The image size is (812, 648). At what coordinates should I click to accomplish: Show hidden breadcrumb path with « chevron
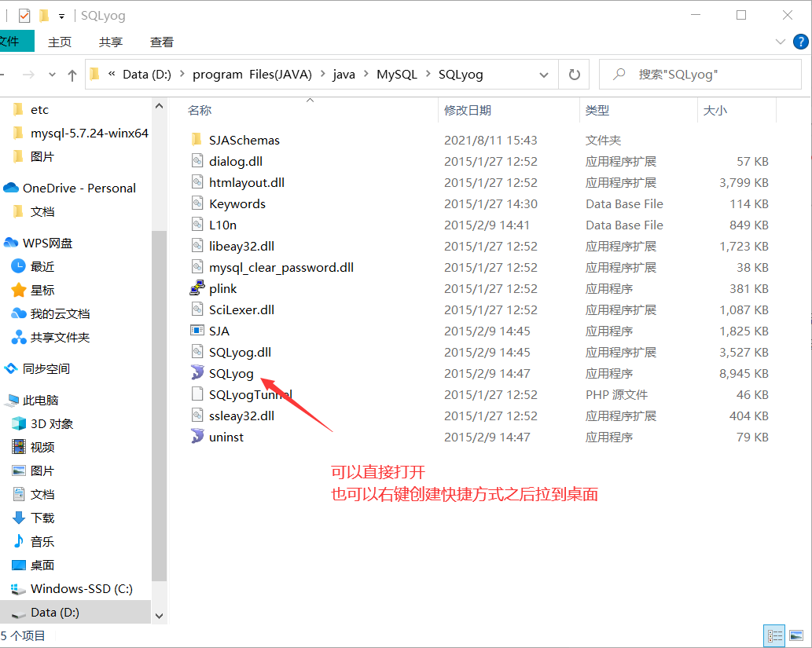(x=112, y=75)
